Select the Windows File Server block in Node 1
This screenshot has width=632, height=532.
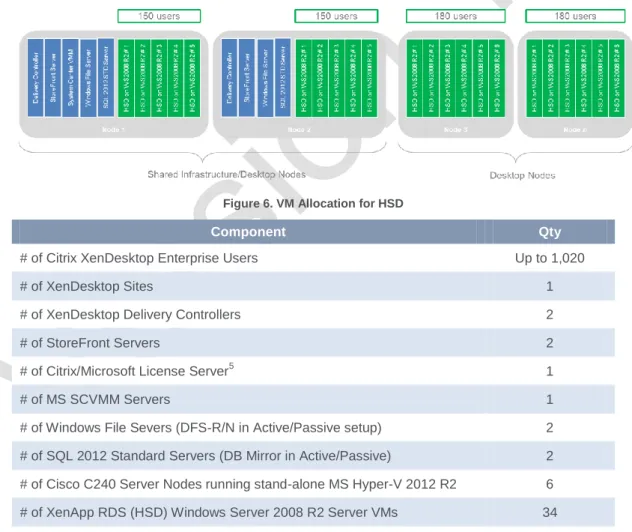88,78
